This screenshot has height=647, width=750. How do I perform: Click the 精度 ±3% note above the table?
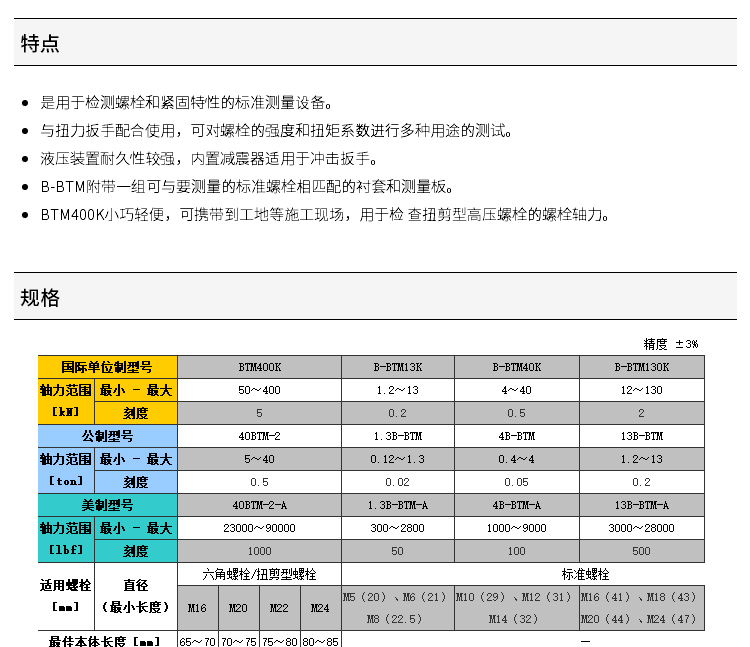[671, 344]
